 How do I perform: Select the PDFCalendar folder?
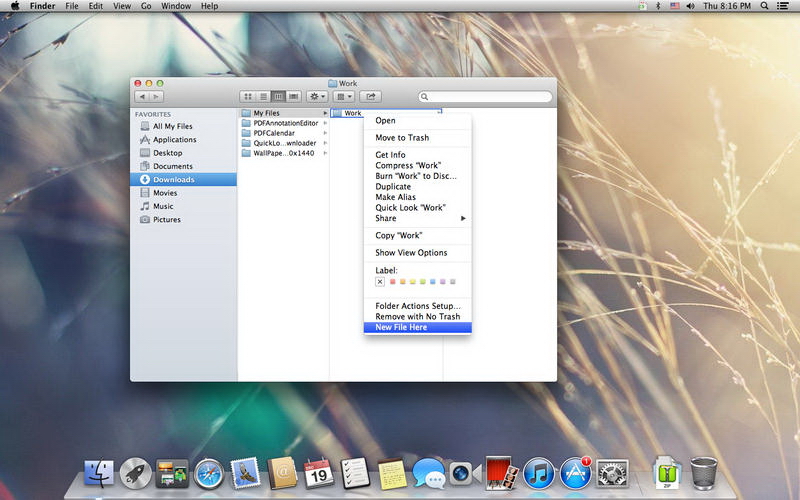pos(274,133)
